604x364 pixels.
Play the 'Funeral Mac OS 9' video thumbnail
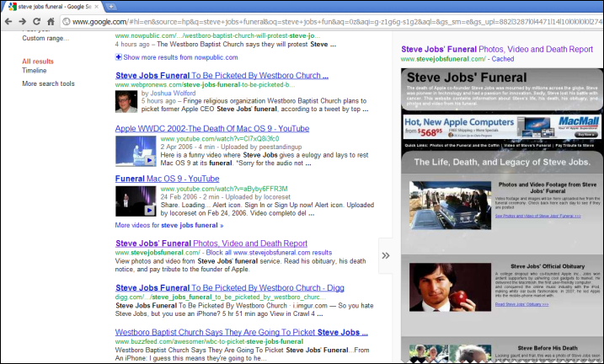pos(136,201)
